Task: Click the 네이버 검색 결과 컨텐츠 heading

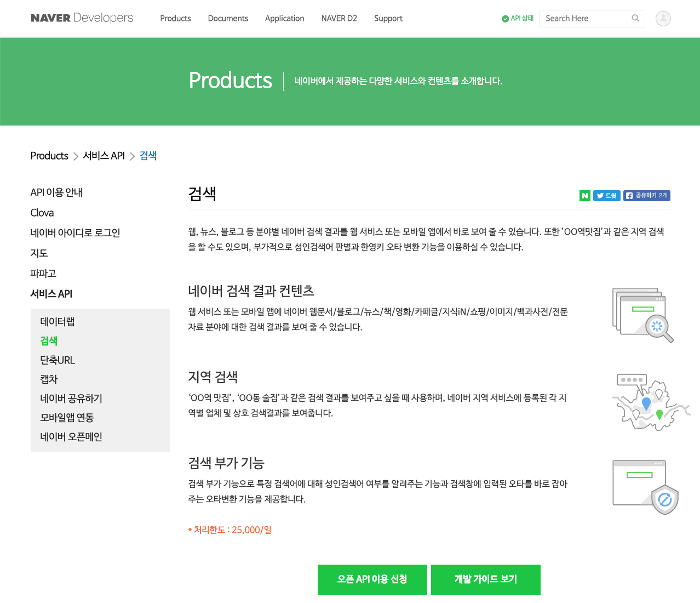Action: 251,291
